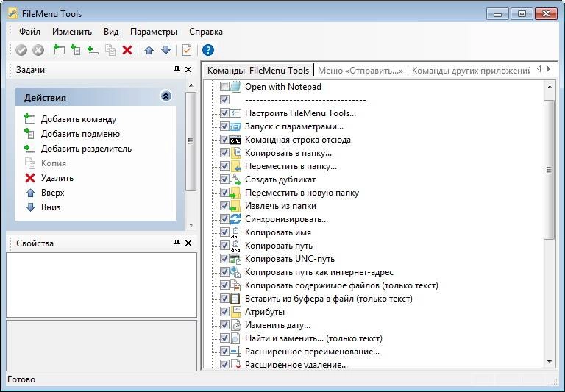
Task: Switch to Команды других приложений tab
Action: point(471,71)
